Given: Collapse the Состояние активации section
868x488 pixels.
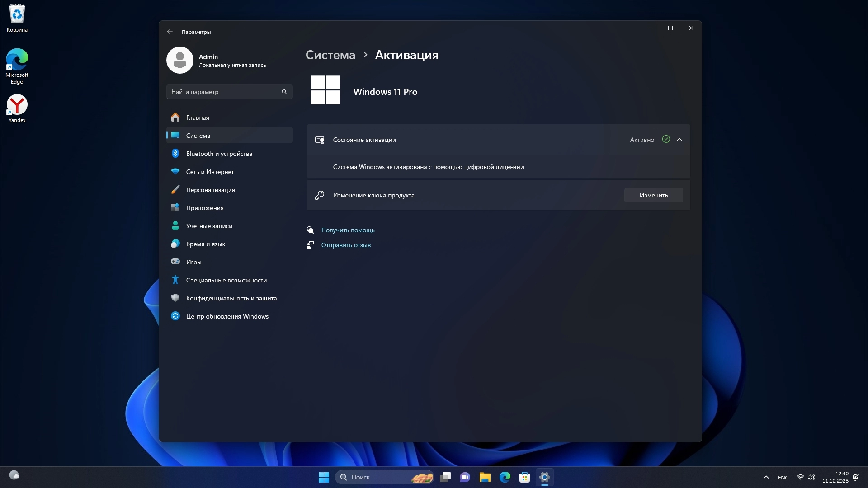Looking at the screenshot, I should coord(679,140).
